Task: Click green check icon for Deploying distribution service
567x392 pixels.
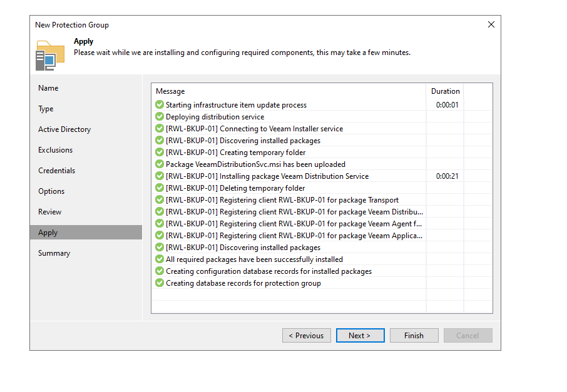Action: [x=160, y=117]
